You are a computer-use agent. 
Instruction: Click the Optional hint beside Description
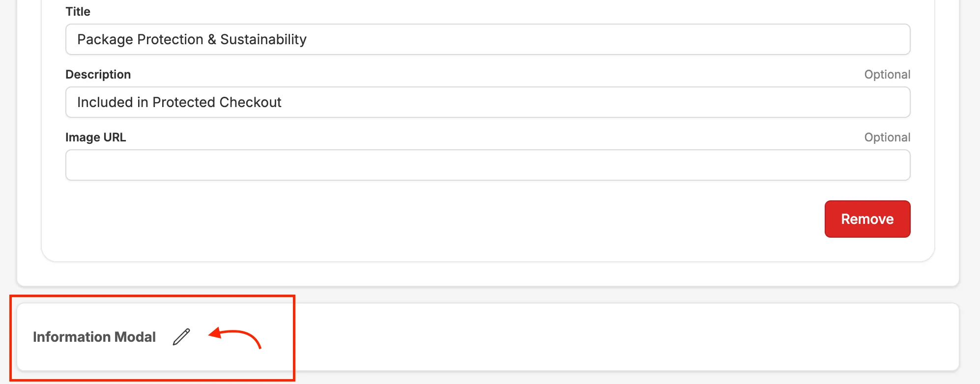[x=887, y=75]
